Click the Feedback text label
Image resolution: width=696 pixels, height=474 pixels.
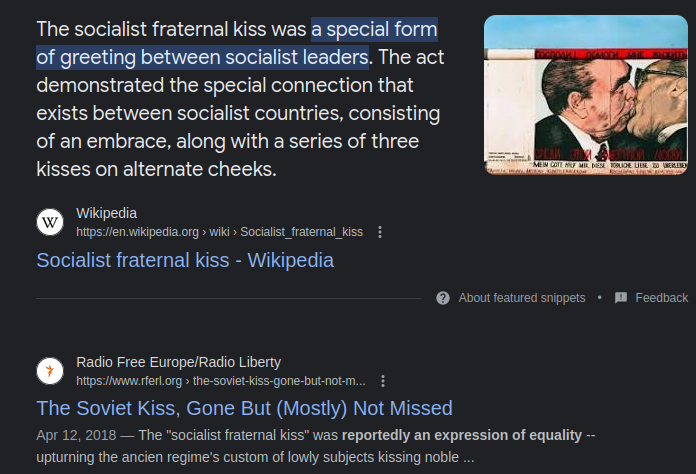[661, 298]
